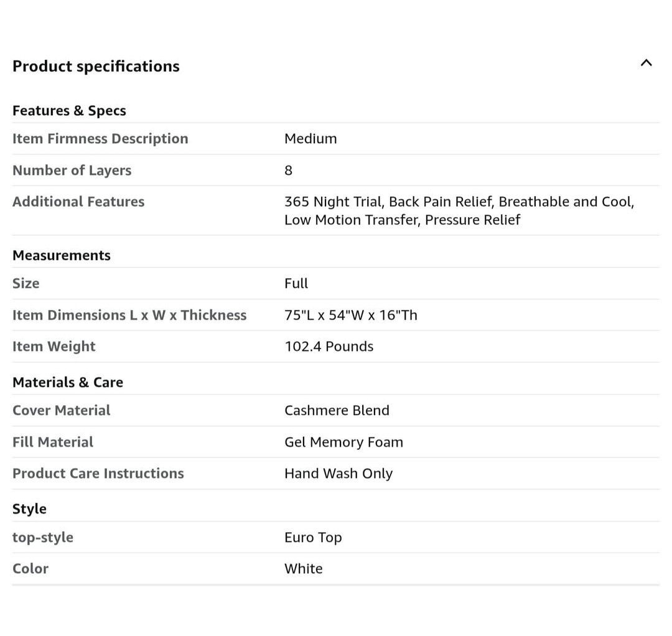
Task: Click the Color row label
Action: (30, 569)
